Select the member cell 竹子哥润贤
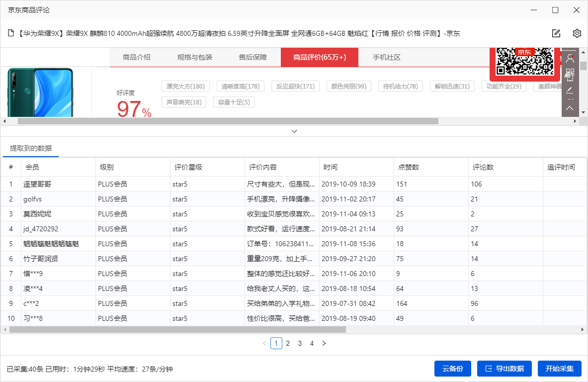This screenshot has width=588, height=382. click(58, 259)
